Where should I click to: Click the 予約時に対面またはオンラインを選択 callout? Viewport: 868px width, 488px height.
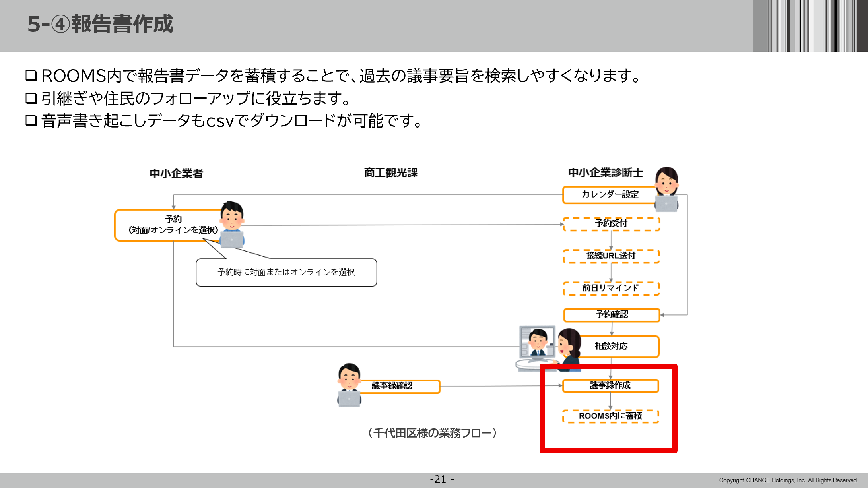pos(286,273)
